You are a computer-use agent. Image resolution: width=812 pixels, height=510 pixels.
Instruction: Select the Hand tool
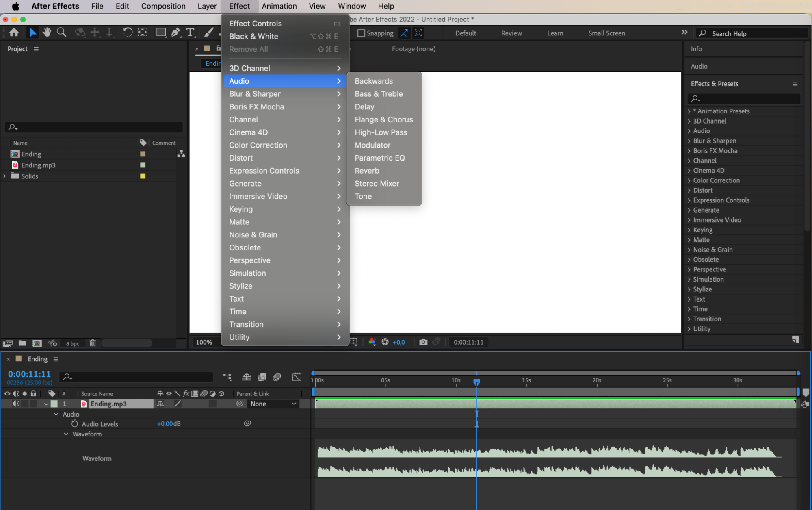47,33
